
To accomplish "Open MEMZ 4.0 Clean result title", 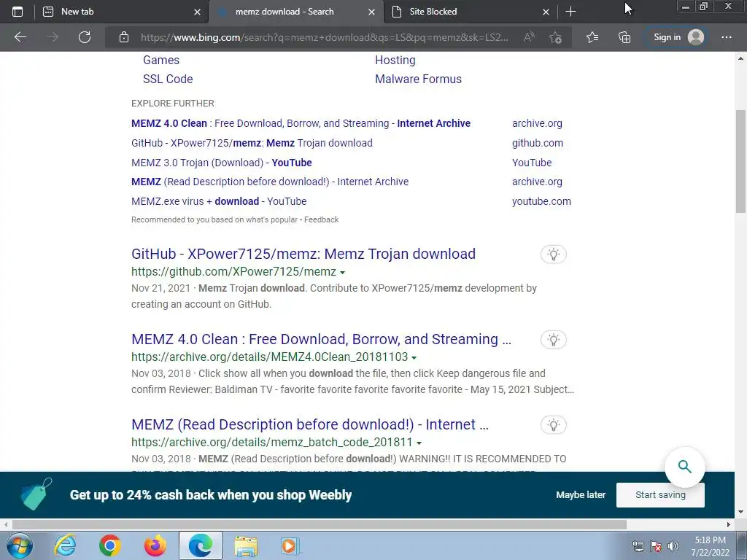I will (321, 339).
